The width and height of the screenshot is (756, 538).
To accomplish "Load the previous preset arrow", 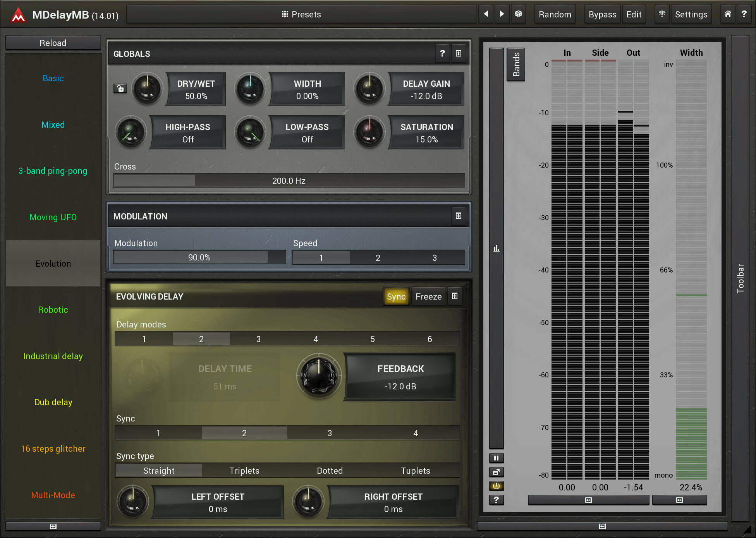I will click(486, 14).
